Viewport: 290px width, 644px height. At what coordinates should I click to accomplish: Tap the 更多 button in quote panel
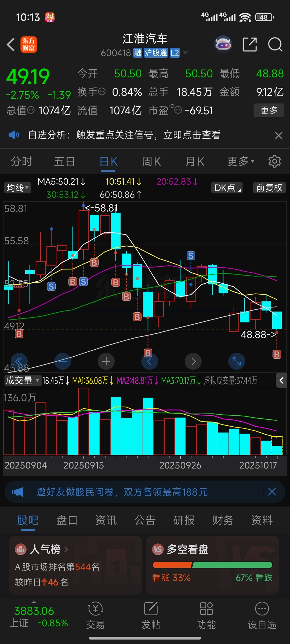click(269, 110)
